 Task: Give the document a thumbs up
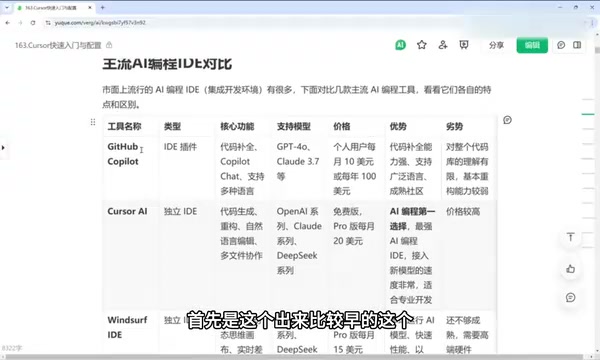tap(571, 269)
